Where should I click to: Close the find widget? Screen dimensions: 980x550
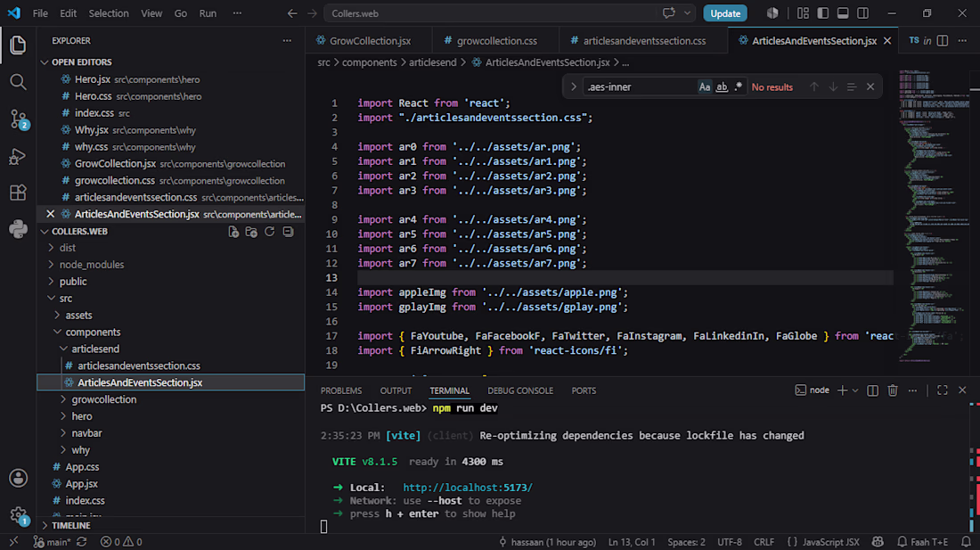(870, 86)
